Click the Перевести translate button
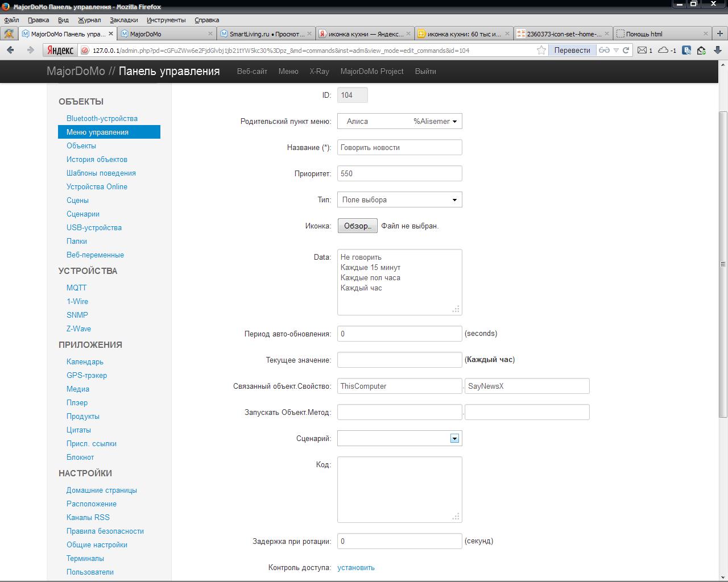 point(572,50)
